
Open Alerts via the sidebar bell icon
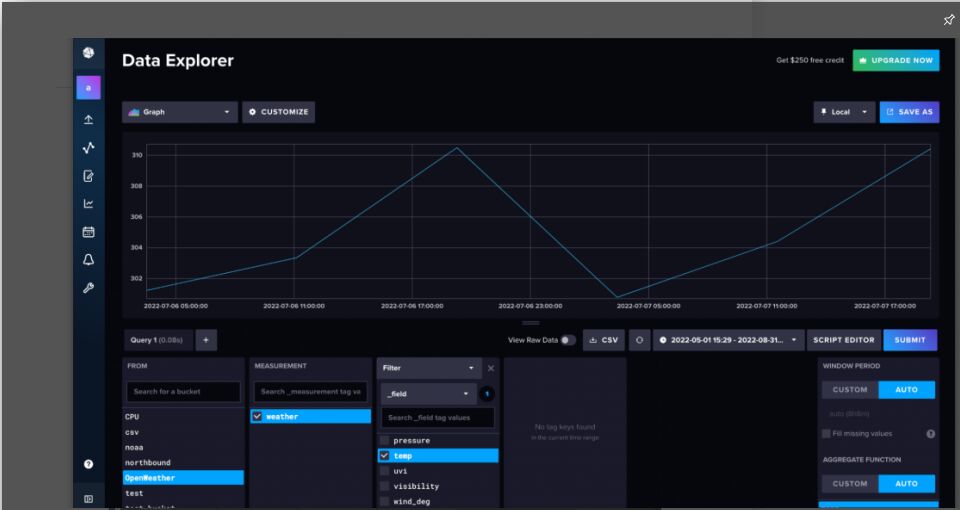pyautogui.click(x=88, y=260)
